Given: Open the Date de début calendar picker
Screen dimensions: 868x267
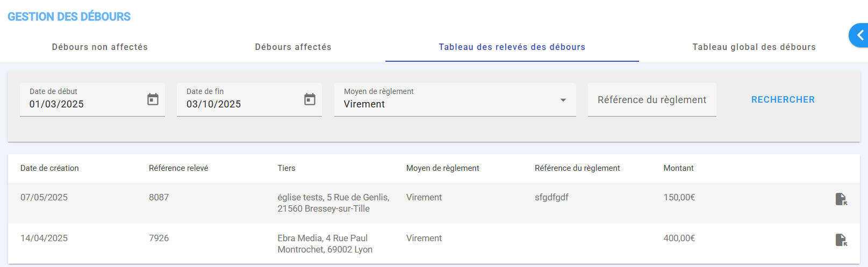Looking at the screenshot, I should [153, 99].
